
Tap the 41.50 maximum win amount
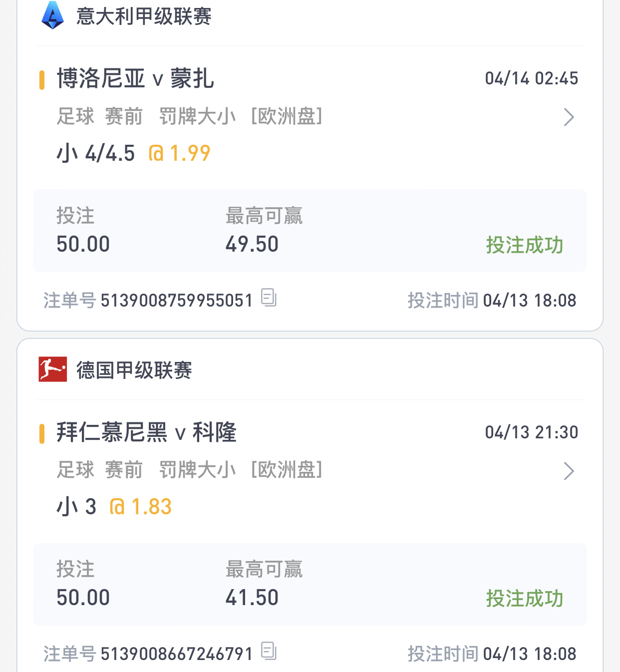(x=252, y=598)
